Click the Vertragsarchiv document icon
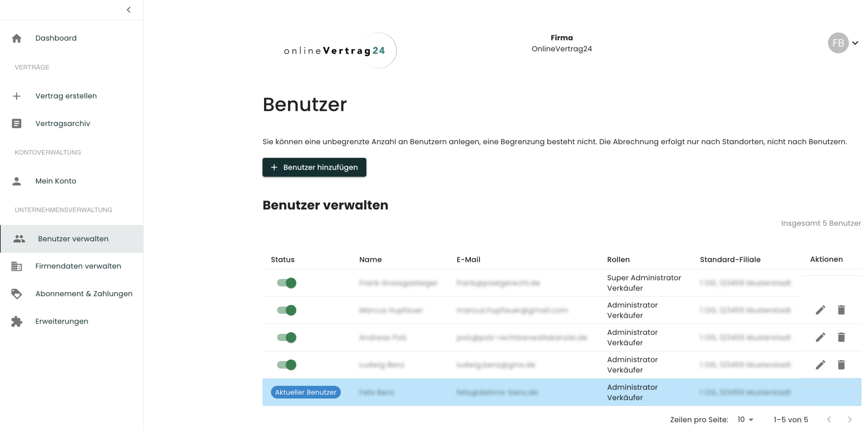Viewport: 868px width, 430px height. click(x=17, y=123)
